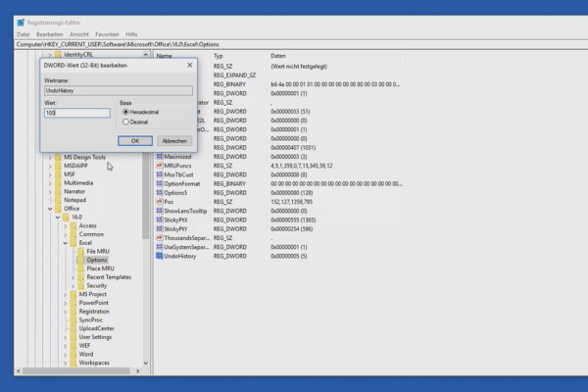Viewport: 588px width, 392px height.
Task: Click the UndoHistory data 0x00000005 (5)
Action: click(289, 256)
